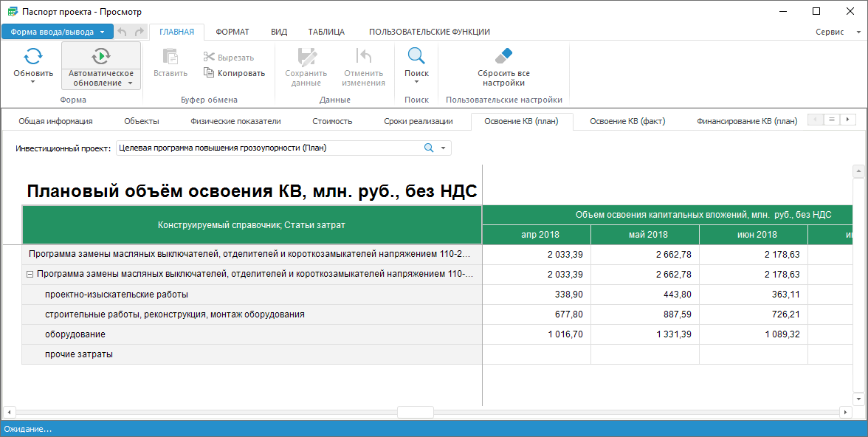Open ПОЛЬЗОВАТЕЛЬСКИЕ ФУНКЦИИ ribbon tab
Image resolution: width=868 pixels, height=437 pixels.
point(430,32)
